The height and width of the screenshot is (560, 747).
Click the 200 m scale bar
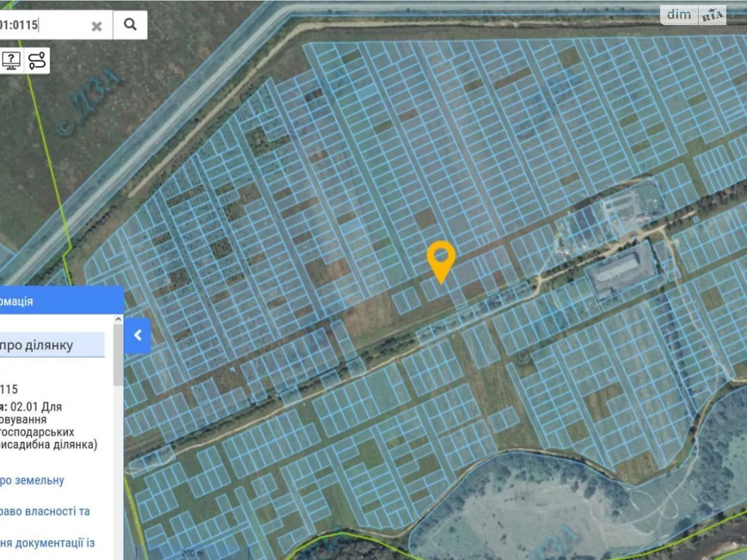192,553
